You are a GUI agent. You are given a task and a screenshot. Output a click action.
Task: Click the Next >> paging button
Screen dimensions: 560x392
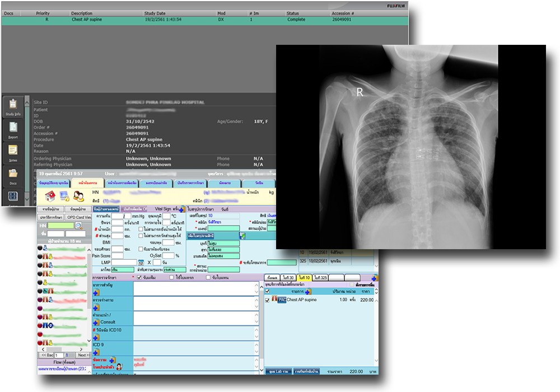tap(83, 355)
